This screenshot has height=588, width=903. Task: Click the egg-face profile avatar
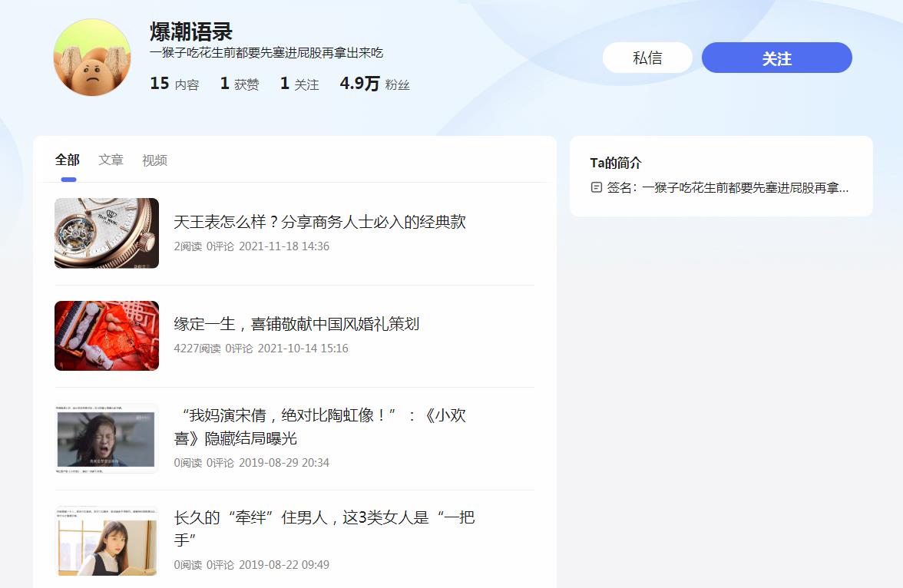92,58
